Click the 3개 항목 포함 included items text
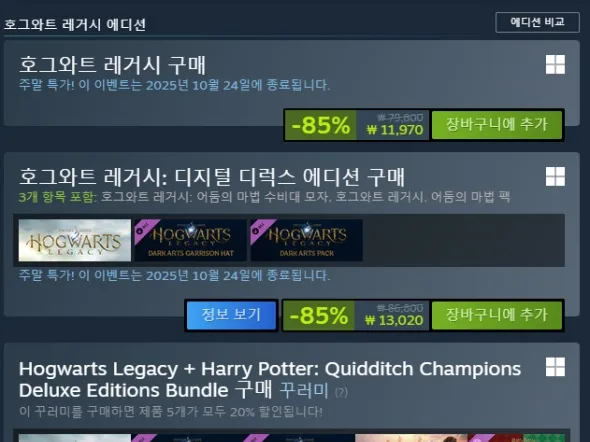The image size is (590, 442). coord(58,197)
